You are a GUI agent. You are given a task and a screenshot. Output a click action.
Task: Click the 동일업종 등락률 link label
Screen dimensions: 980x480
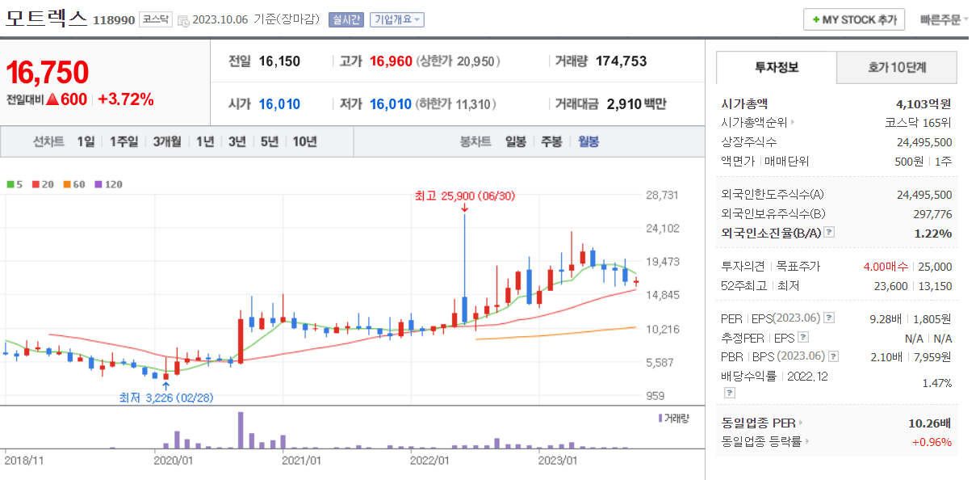761,442
